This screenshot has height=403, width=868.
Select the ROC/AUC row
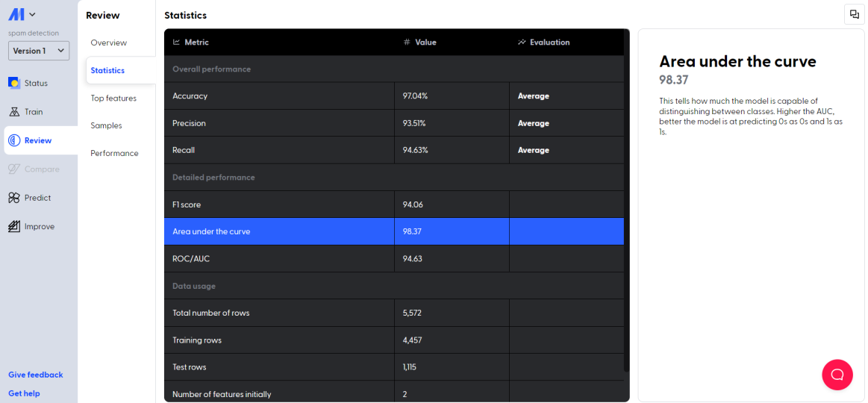tap(394, 258)
